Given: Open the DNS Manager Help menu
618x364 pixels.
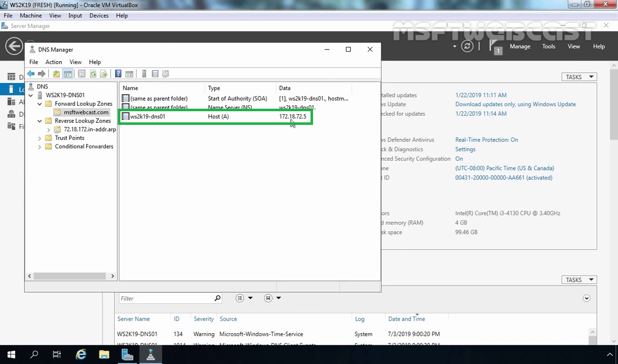Looking at the screenshot, I should click(95, 62).
